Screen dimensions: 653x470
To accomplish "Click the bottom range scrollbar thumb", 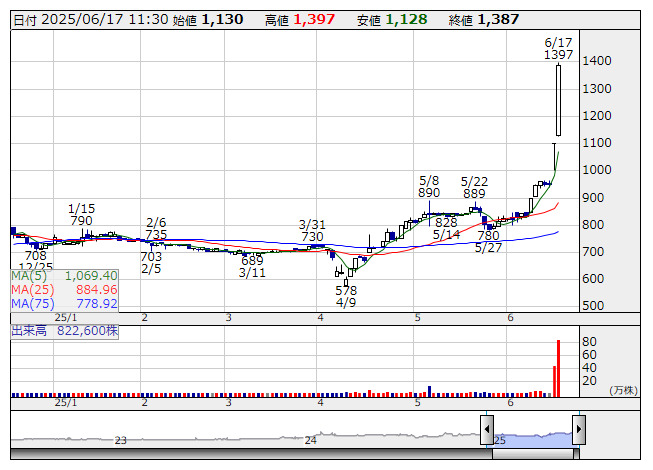I will [x=532, y=453].
